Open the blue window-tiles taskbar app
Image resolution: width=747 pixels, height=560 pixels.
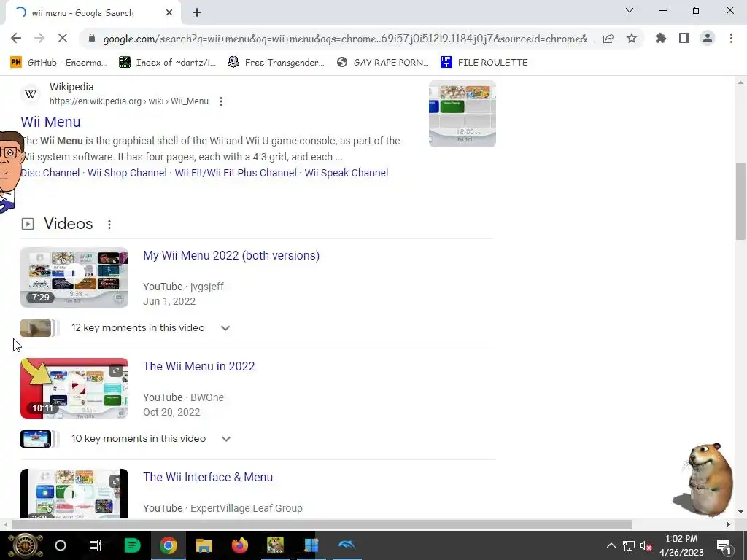(x=311, y=545)
